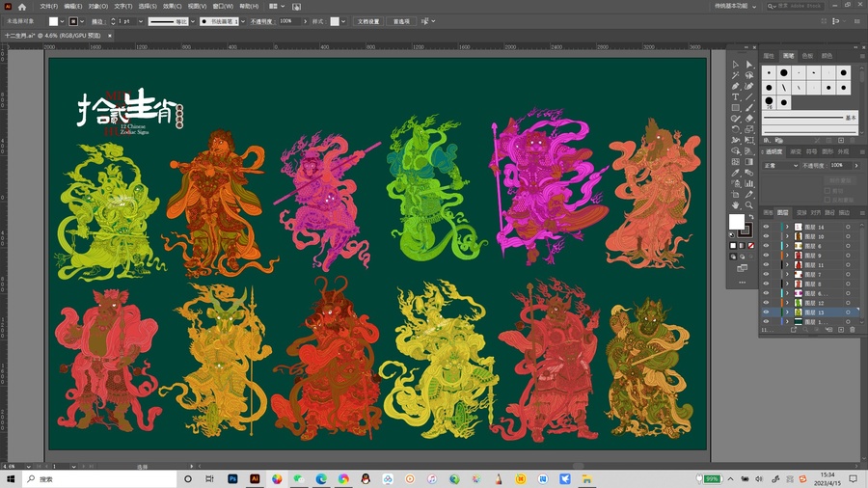Select the Rotate tool
The height and width of the screenshot is (488, 868).
pyautogui.click(x=735, y=129)
